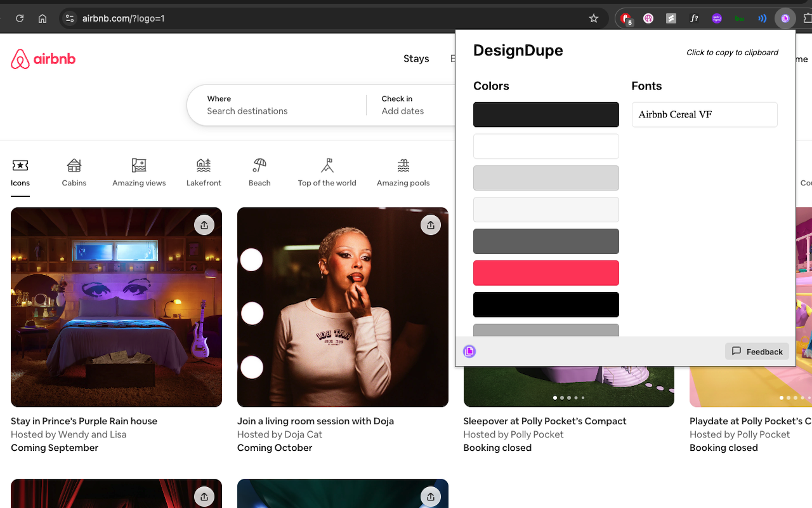The height and width of the screenshot is (508, 812).
Task: Select the Lakefront category icon
Action: point(204,171)
